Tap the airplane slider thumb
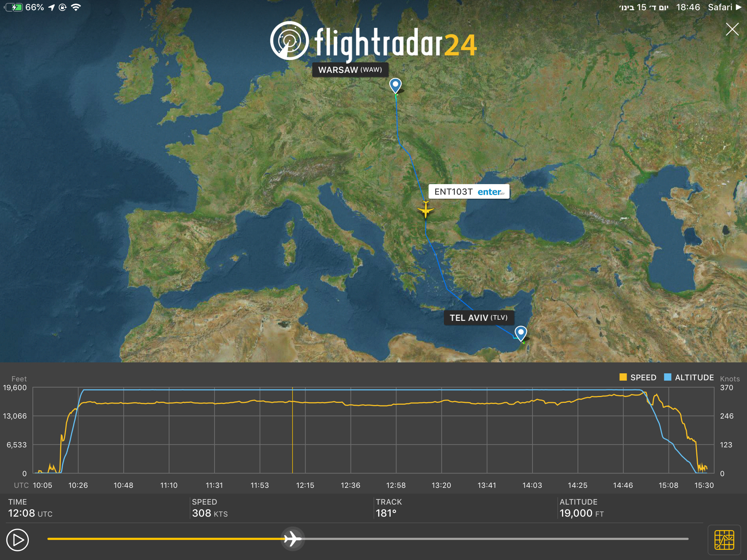747x560 pixels. point(293,539)
